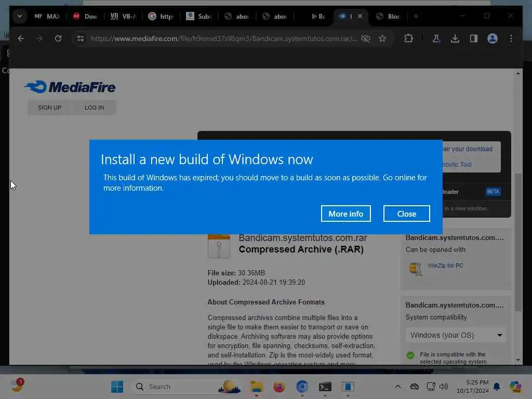Click the BETA badge
Viewport: 532px width, 399px height.
(493, 192)
